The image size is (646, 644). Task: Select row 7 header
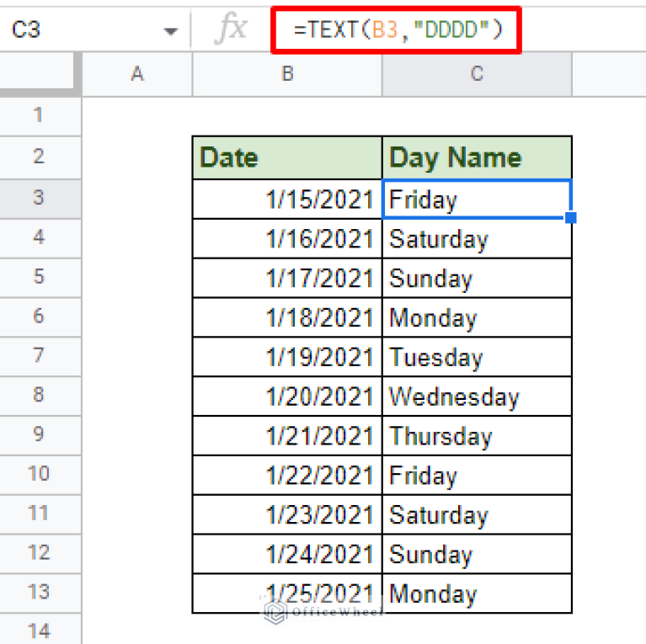pyautogui.click(x=40, y=357)
